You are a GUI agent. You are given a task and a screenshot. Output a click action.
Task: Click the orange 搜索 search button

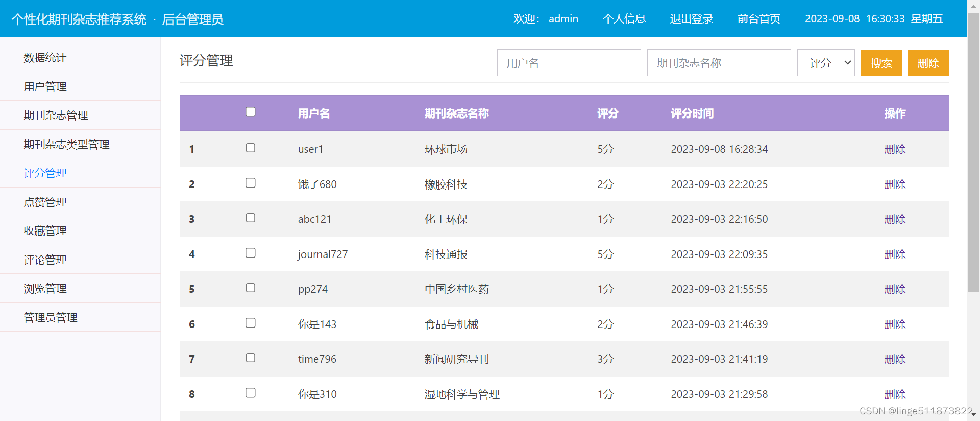tap(881, 63)
